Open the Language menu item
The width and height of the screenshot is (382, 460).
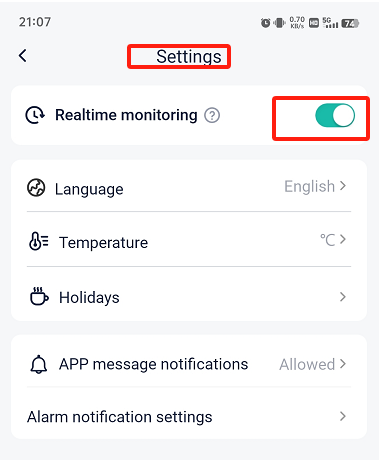pos(189,187)
